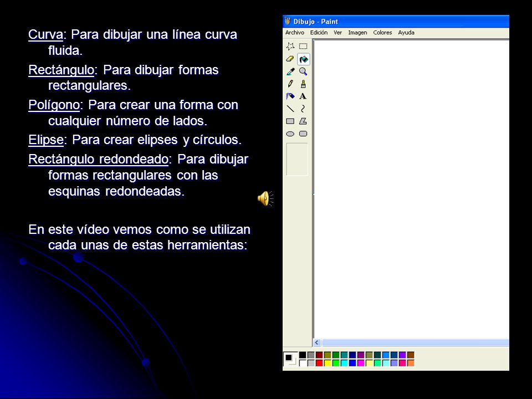Image resolution: width=532 pixels, height=399 pixels.
Task: Choose the bright yellow swatch
Action: (328, 363)
